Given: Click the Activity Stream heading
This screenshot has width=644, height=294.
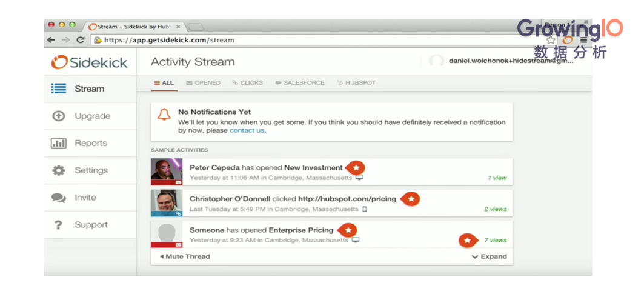Looking at the screenshot, I should click(193, 62).
